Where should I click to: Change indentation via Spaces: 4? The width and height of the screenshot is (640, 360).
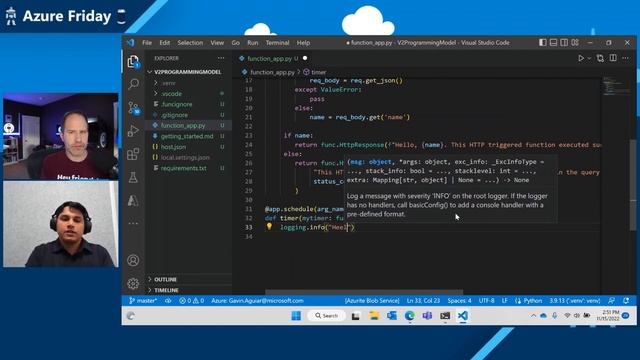point(459,301)
